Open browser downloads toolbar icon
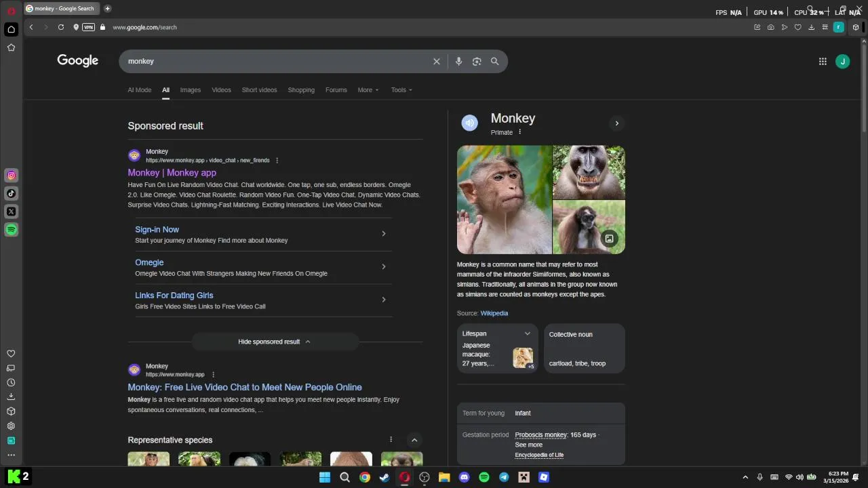The width and height of the screenshot is (868, 488). click(x=812, y=27)
